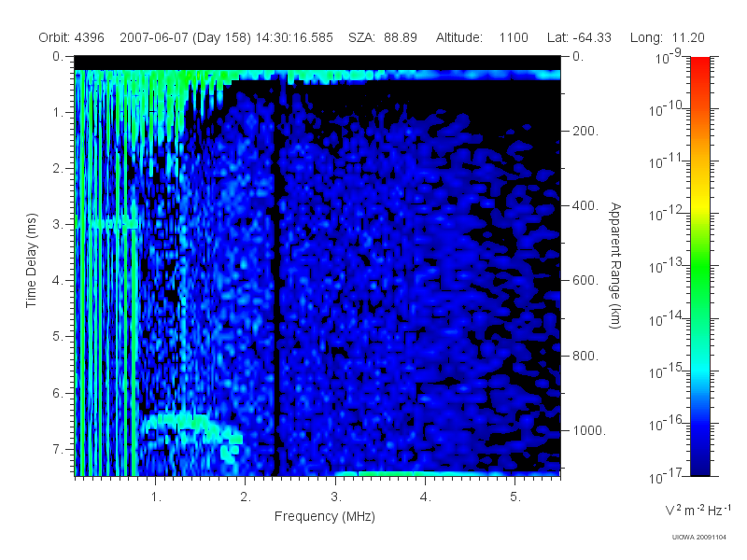
Task: Click the 'UIOWA 20091104' credit text
Action: [698, 538]
